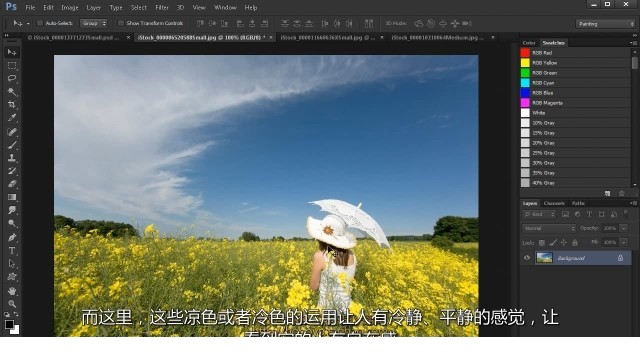
Task: Select the Crop tool
Action: tap(12, 104)
